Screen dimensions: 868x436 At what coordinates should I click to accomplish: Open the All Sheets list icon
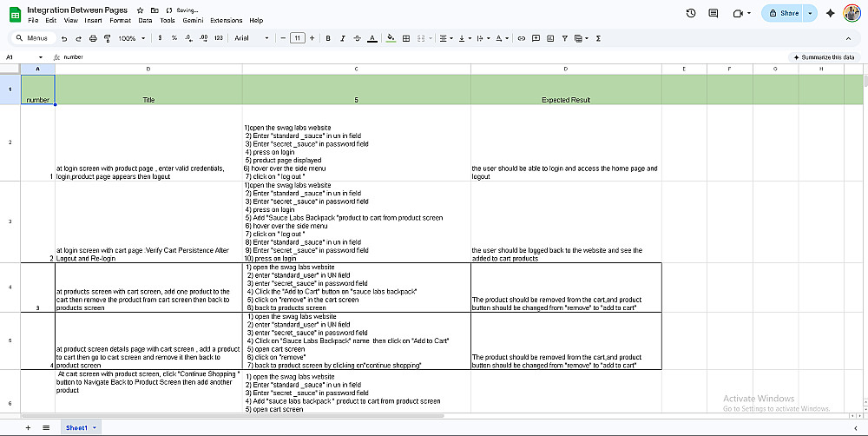click(x=47, y=427)
